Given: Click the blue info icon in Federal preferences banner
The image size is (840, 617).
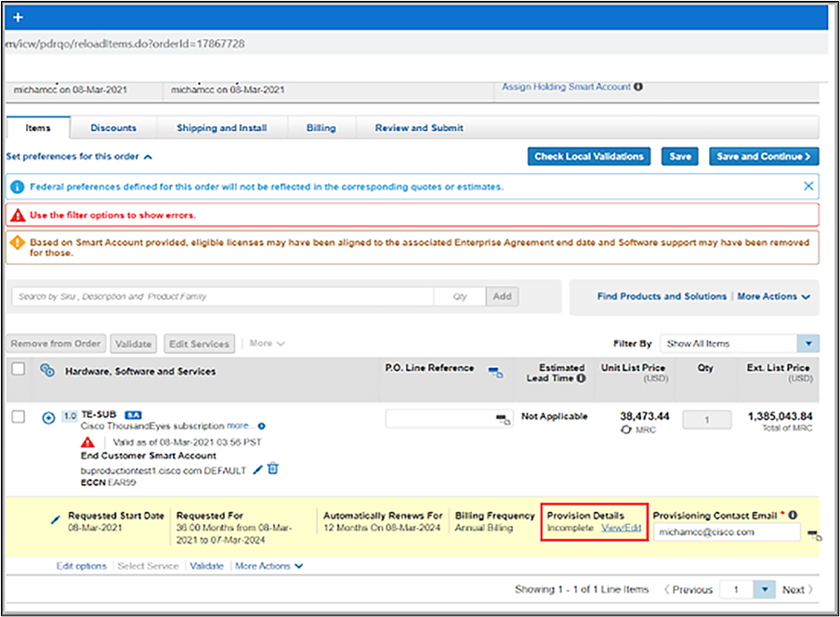Looking at the screenshot, I should tap(17, 187).
